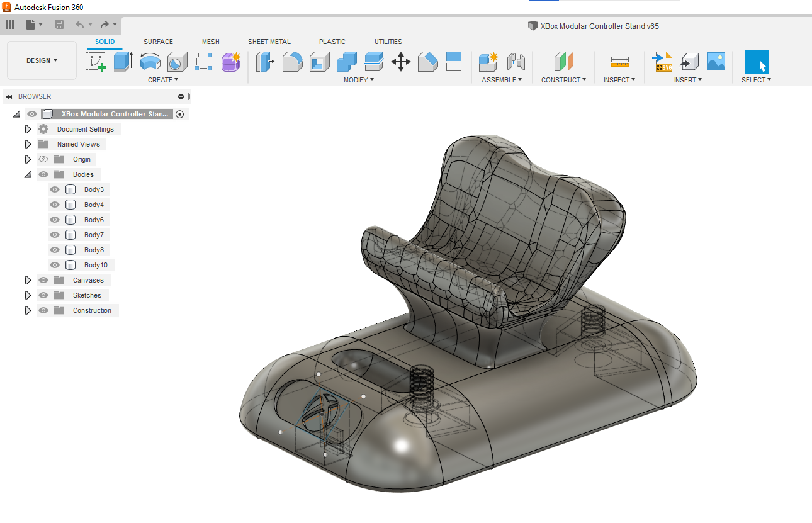Select the Measure tool
This screenshot has height=523, width=812.
point(620,61)
